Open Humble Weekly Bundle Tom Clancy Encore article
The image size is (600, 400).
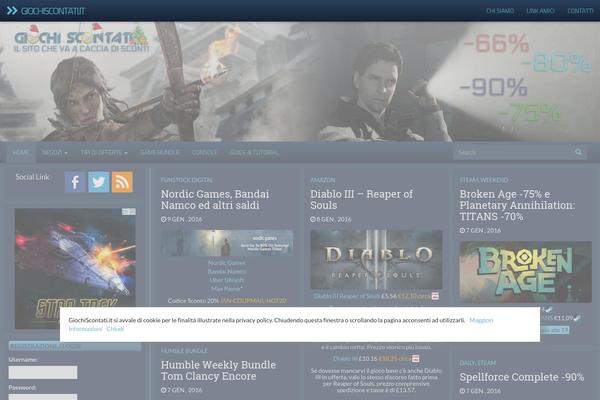218,371
